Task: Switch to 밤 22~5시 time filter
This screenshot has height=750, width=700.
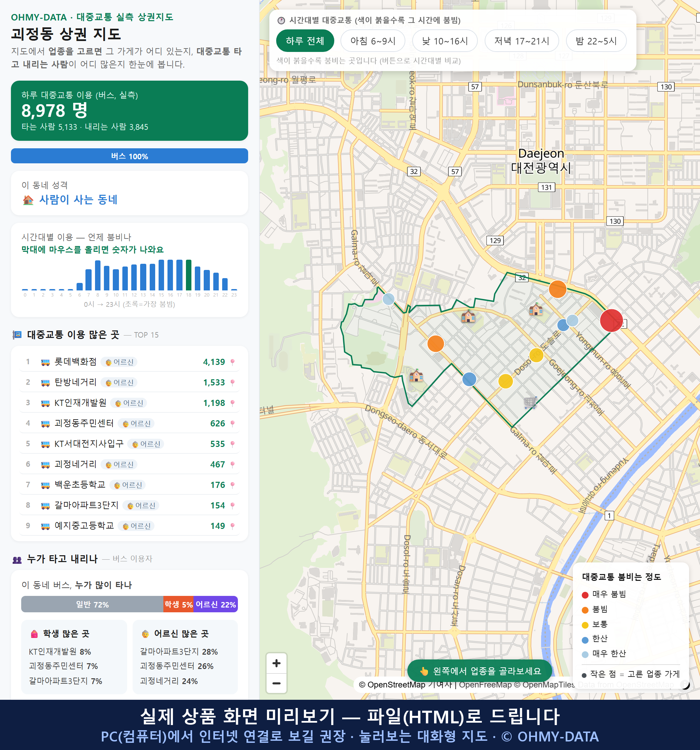Action: pos(596,41)
